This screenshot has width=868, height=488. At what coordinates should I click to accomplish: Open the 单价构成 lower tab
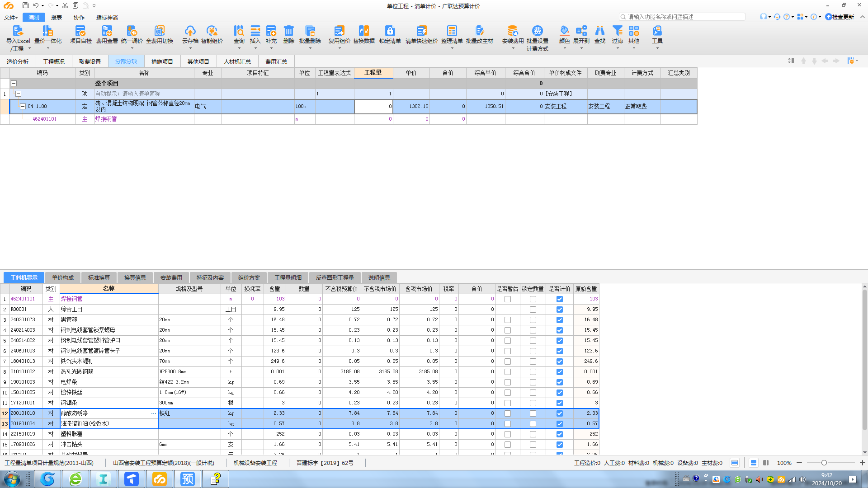63,277
